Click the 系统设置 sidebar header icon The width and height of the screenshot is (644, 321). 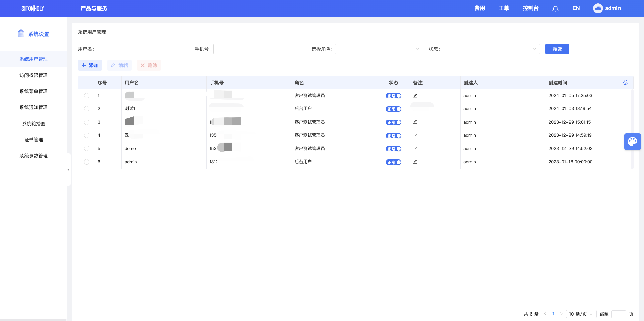click(21, 33)
